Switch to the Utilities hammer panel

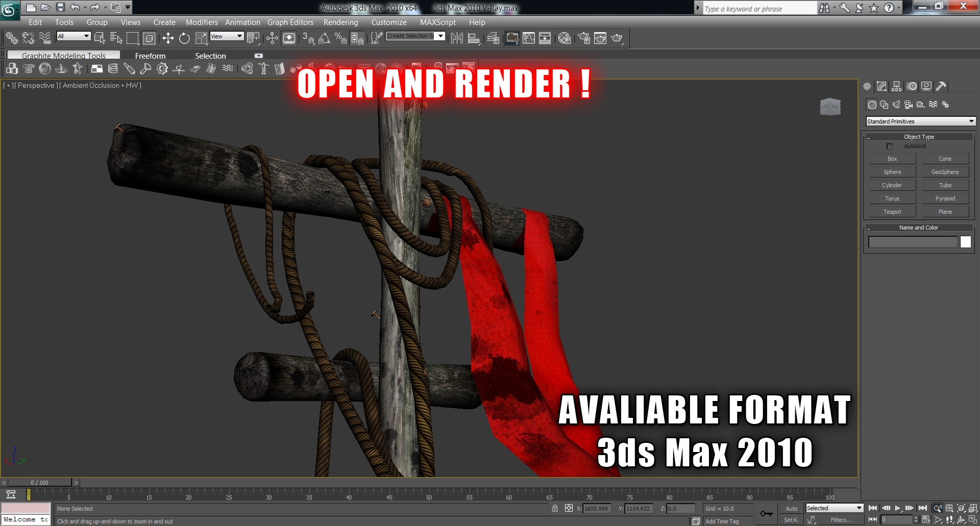coord(941,86)
